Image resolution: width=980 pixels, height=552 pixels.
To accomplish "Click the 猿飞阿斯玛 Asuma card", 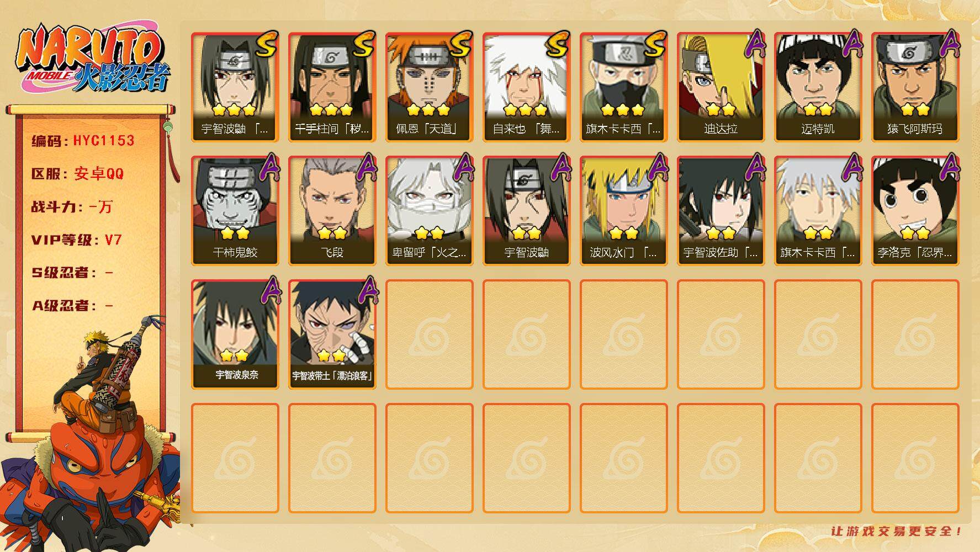I will tap(915, 87).
